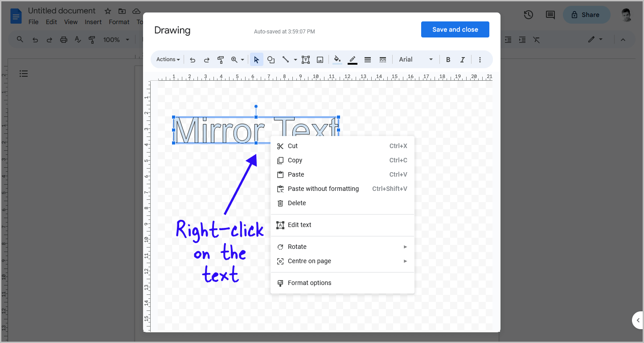Open the File menu in Docs

33,22
